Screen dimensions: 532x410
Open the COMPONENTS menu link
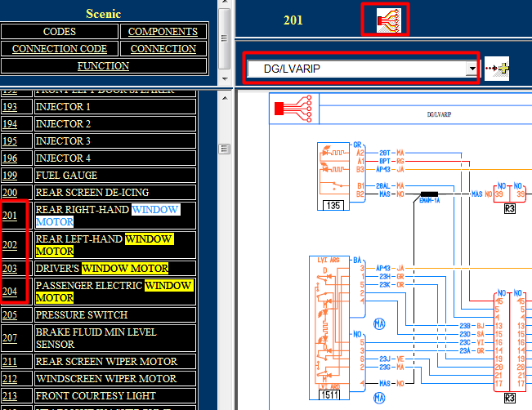tap(163, 32)
